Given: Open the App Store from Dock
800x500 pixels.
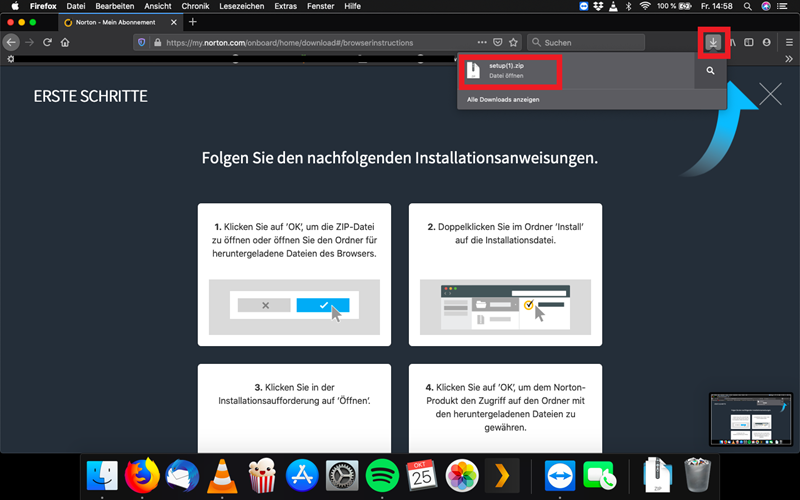Looking at the screenshot, I should [302, 476].
